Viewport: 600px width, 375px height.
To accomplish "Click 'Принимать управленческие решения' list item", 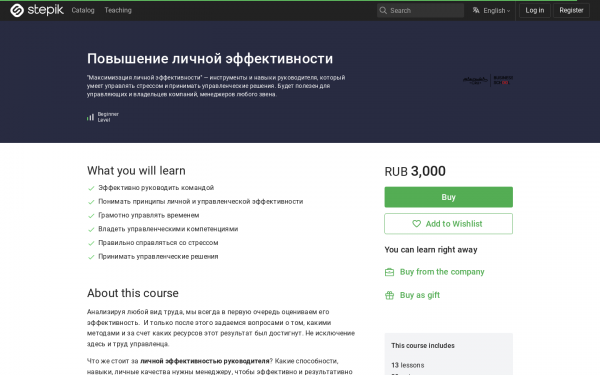I will (158, 256).
